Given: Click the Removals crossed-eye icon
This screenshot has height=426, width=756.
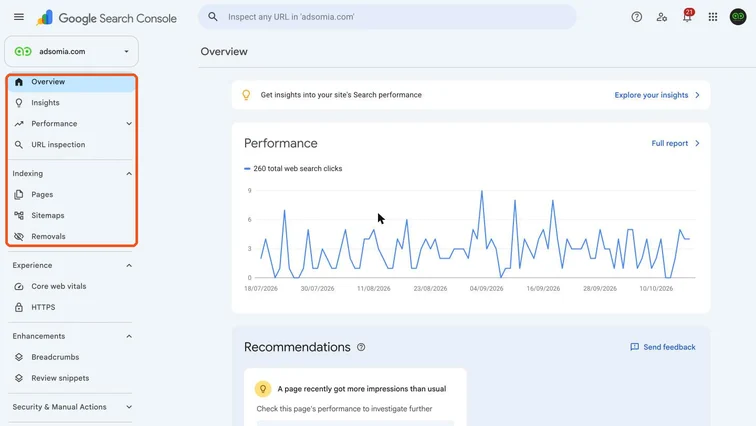Looking at the screenshot, I should 19,237.
